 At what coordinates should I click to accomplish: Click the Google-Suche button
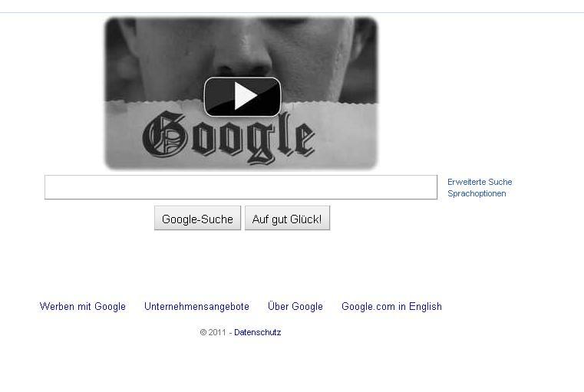coord(197,219)
